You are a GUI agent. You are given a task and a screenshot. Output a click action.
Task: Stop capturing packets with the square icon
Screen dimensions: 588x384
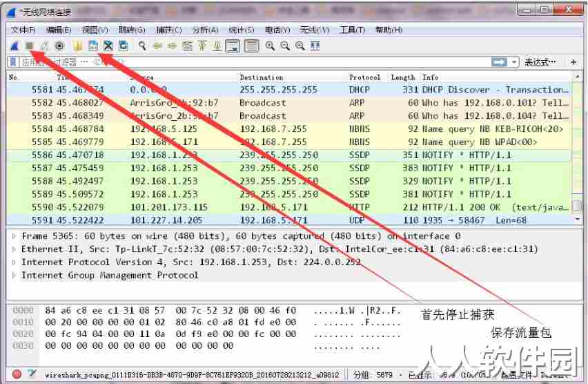coord(29,46)
